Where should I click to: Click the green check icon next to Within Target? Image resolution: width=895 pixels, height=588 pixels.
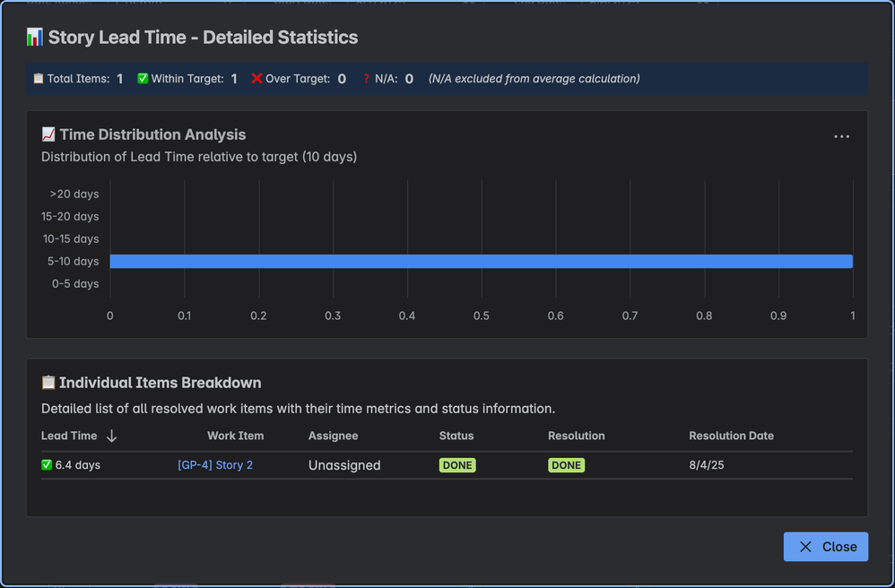(142, 78)
